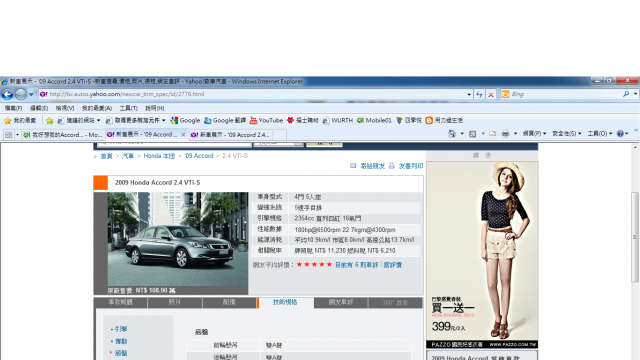Image resolution: width=640 pixels, height=360 pixels.
Task: Open the 編輯(E) menu
Action: point(39,108)
